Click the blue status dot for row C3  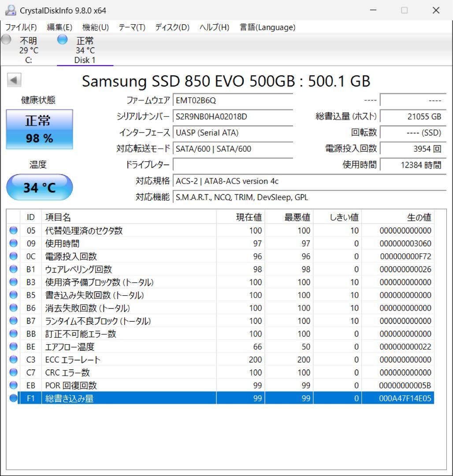coord(13,360)
